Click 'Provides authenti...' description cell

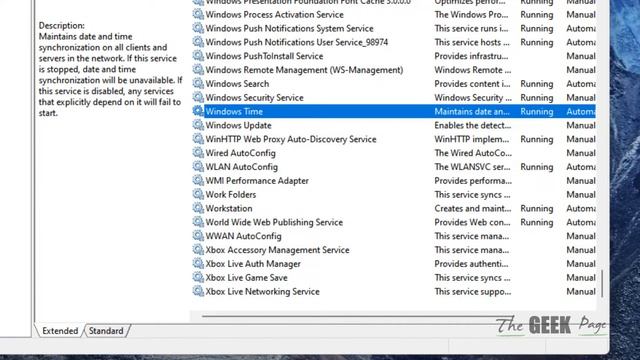(x=471, y=264)
